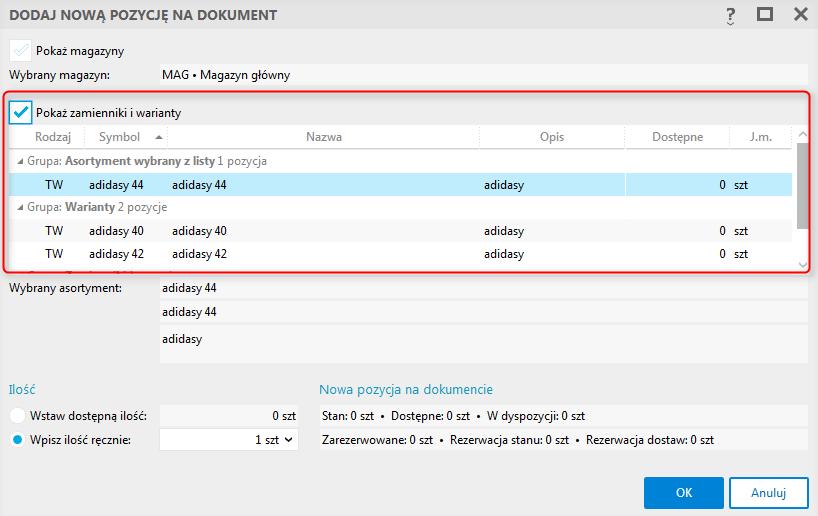Sort by the Opis column header
The height and width of the screenshot is (516, 818).
(551, 137)
